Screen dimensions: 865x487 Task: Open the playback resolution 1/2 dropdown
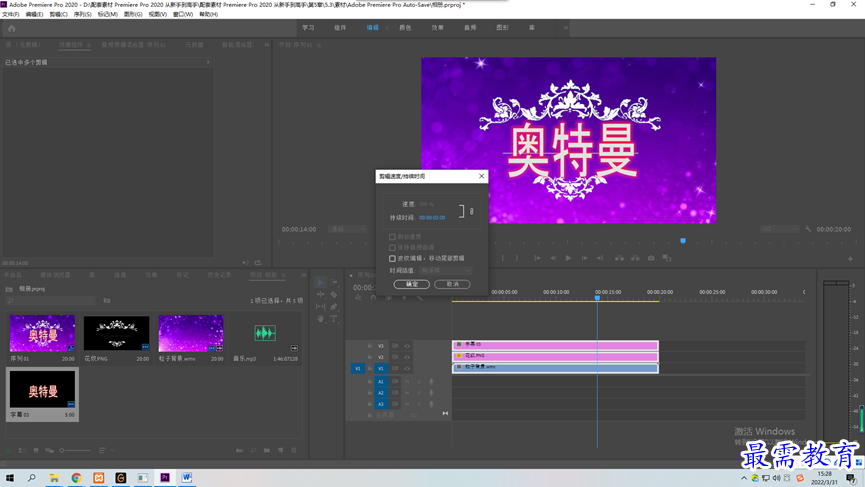779,229
